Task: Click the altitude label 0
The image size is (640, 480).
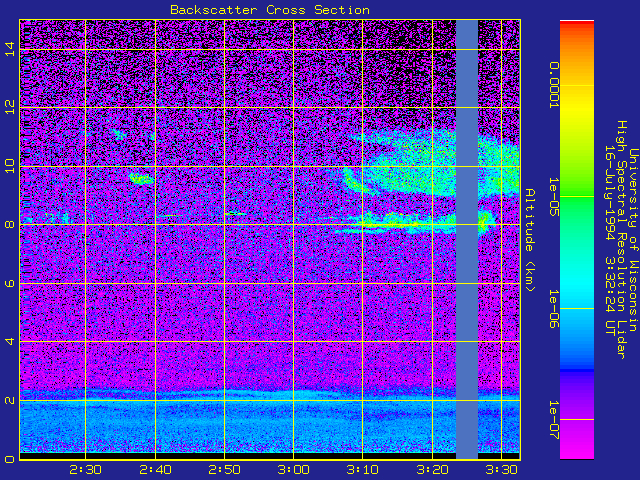Action: [10, 458]
